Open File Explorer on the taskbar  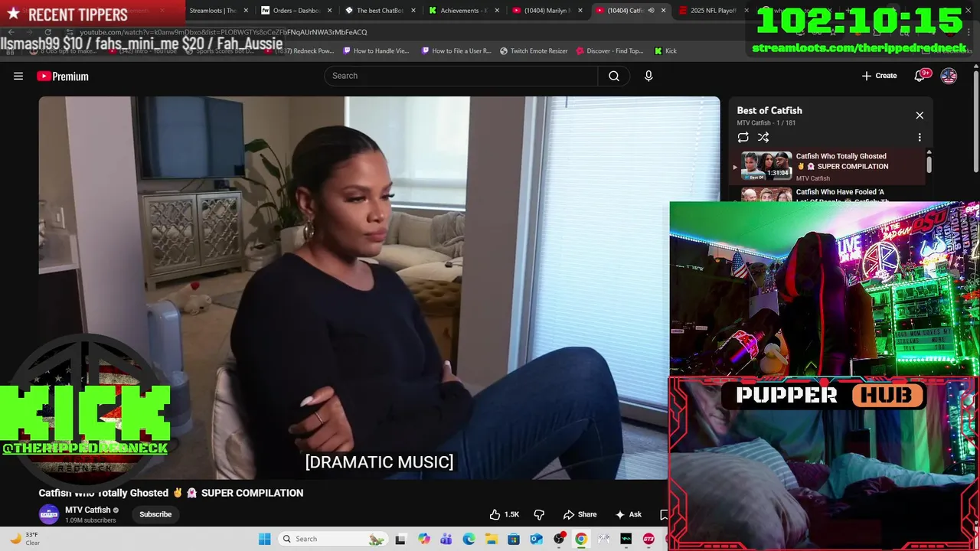pos(491,539)
